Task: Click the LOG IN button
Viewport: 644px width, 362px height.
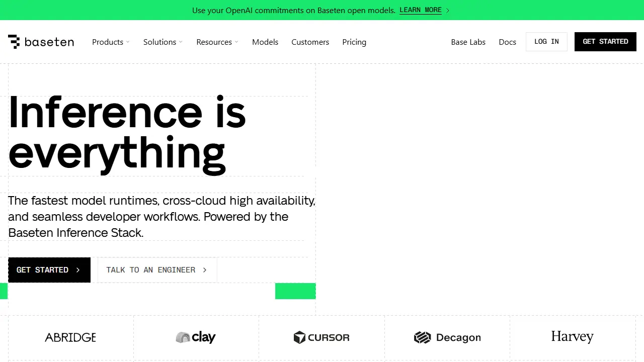Action: click(546, 42)
